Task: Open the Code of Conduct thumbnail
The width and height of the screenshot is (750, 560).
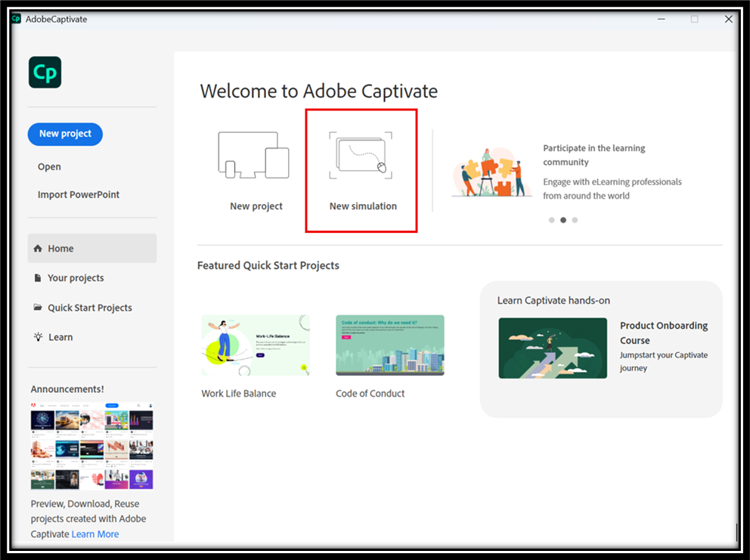Action: click(389, 345)
